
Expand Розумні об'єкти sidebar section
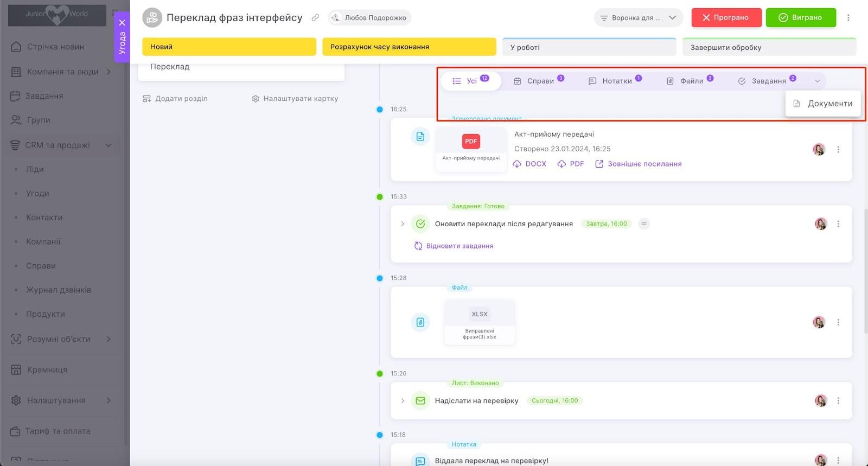pos(108,339)
